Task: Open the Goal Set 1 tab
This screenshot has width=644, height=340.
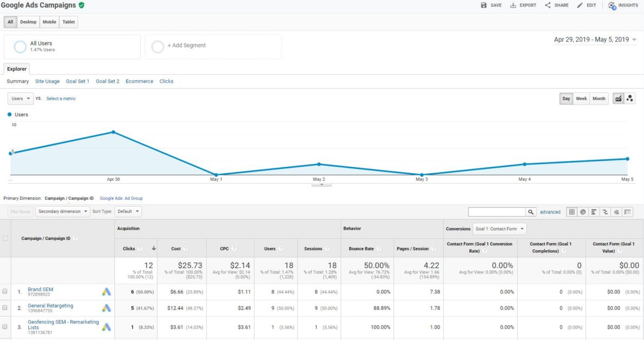Action: pyautogui.click(x=77, y=81)
